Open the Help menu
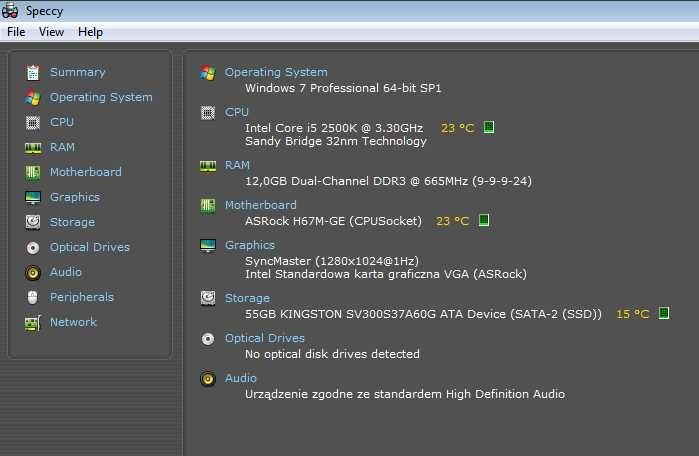This screenshot has height=456, width=699. (x=90, y=32)
